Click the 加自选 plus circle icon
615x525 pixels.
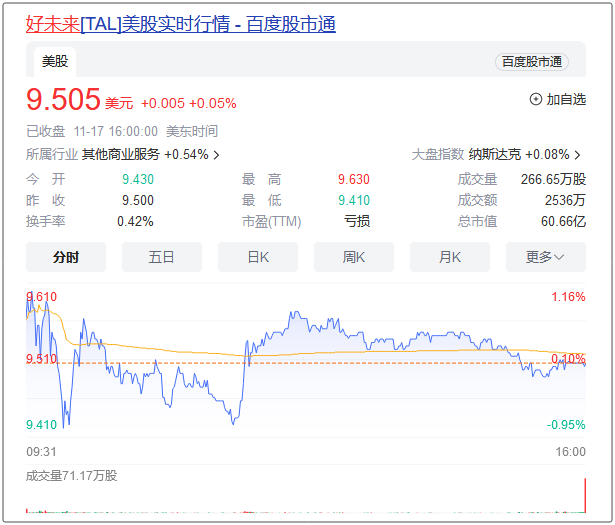[536, 99]
